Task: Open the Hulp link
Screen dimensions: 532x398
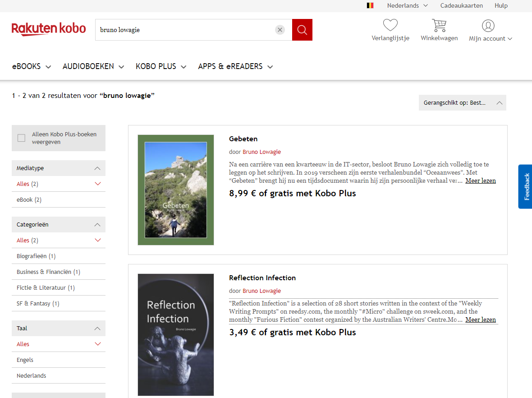Action: (501, 5)
